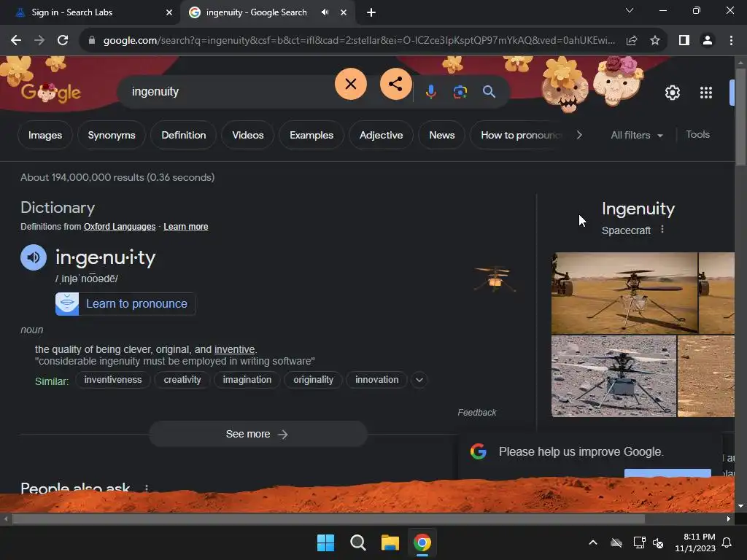
Task: Click in the ingenuity search box
Action: click(228, 91)
